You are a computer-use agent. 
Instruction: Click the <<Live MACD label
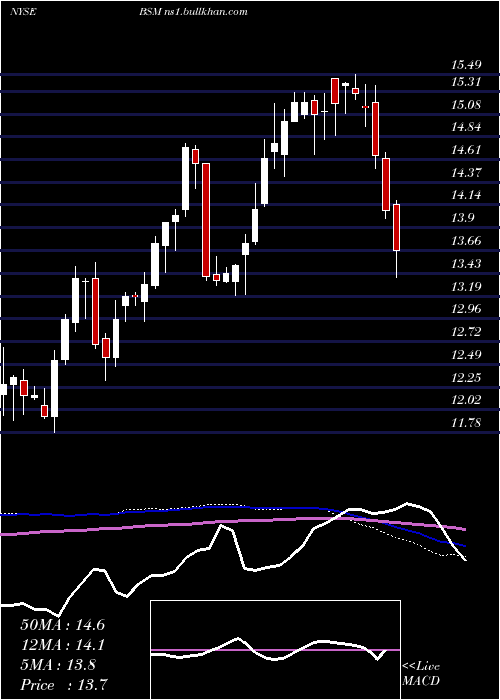[x=421, y=674]
